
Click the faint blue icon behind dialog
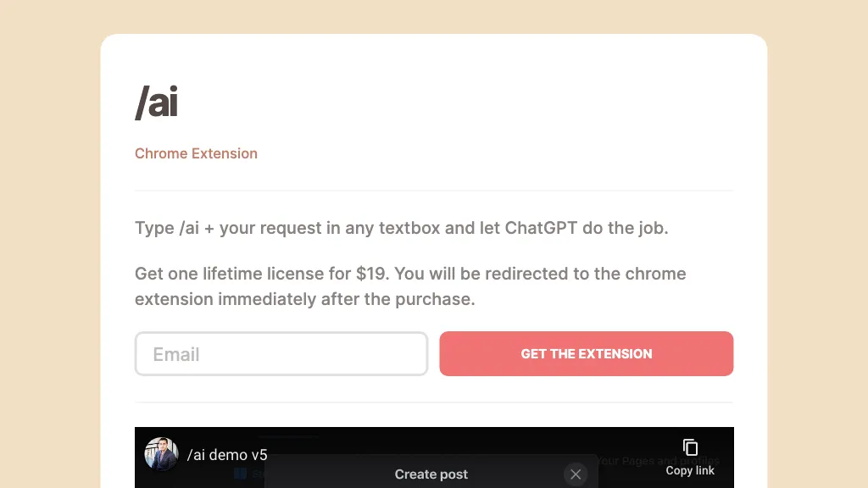[241, 474]
